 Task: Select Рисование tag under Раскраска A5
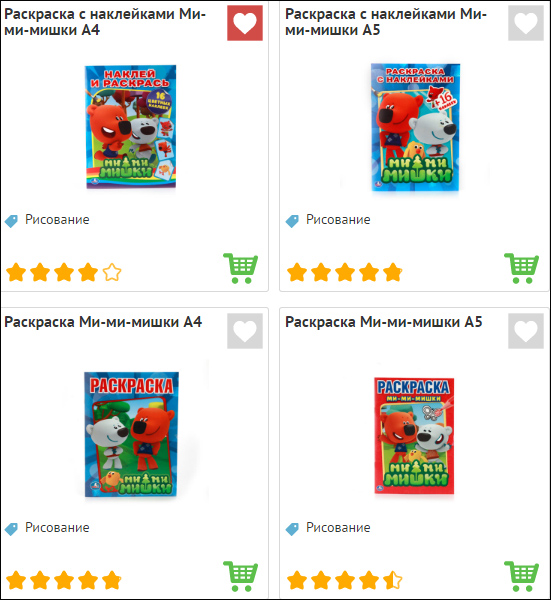pyautogui.click(x=338, y=528)
